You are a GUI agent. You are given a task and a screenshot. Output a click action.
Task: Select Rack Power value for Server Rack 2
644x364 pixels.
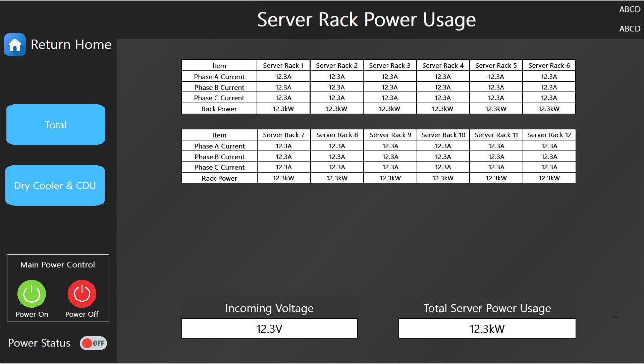pyautogui.click(x=337, y=109)
